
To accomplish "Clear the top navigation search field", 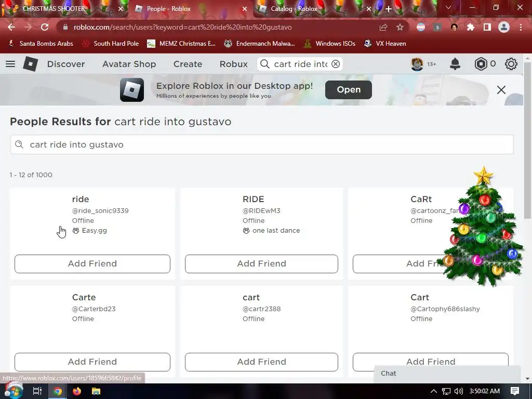I will pos(335,64).
